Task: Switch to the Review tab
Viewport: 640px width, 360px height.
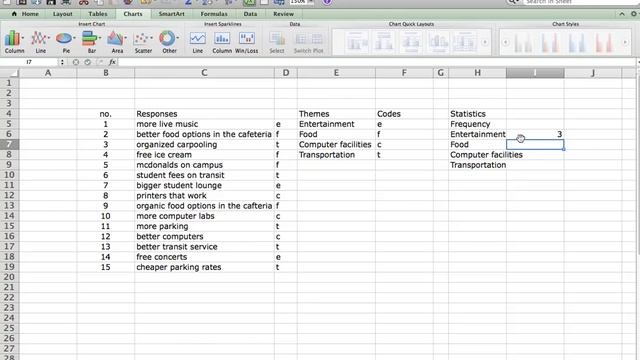Action: coord(283,13)
